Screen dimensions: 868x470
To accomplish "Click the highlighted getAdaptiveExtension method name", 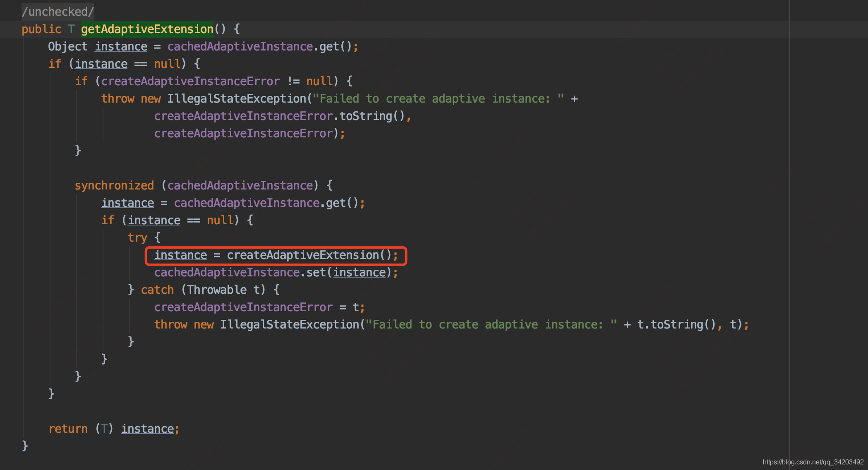I will point(147,29).
